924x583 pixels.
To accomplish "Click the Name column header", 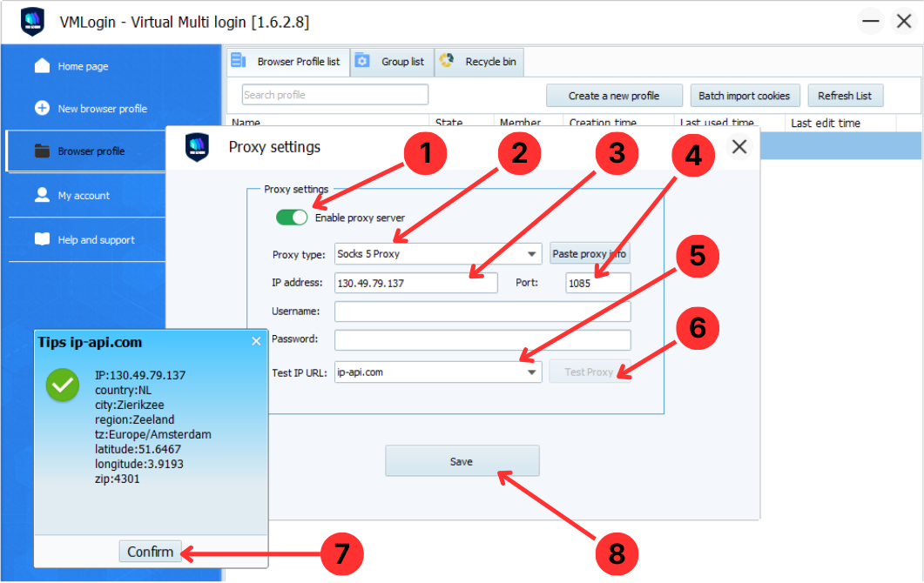I will click(246, 123).
